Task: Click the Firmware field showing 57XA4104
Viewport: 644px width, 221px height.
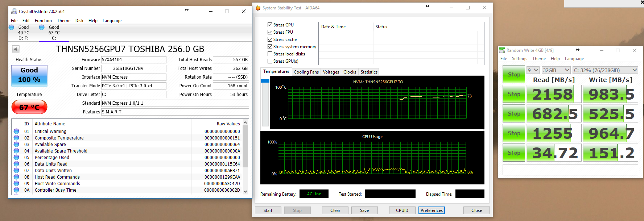Action: click(133, 60)
